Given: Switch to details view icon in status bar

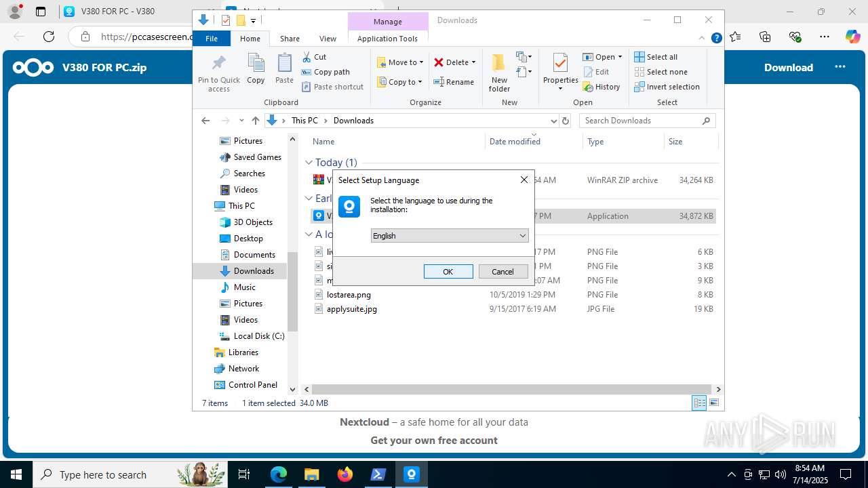Looking at the screenshot, I should point(699,403).
